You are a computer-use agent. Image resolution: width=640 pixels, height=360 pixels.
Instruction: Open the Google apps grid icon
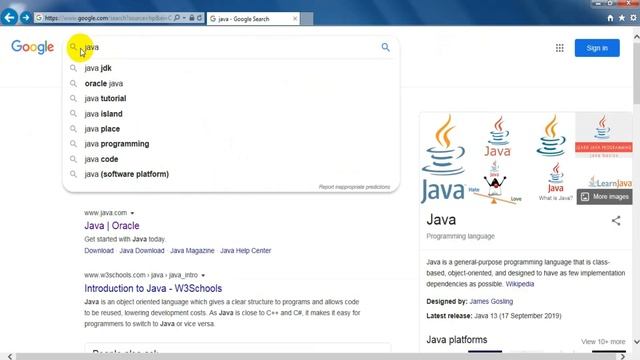560,48
